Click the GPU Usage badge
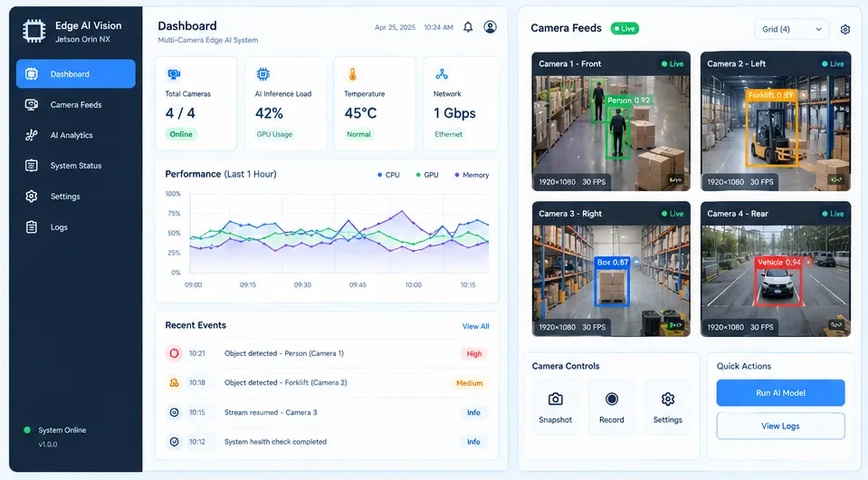Image resolution: width=868 pixels, height=480 pixels. 274,134
